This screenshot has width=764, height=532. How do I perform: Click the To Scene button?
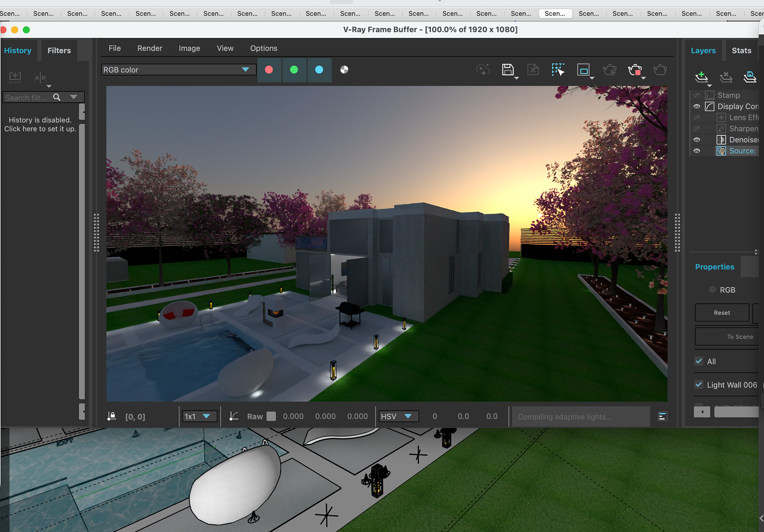(739, 337)
